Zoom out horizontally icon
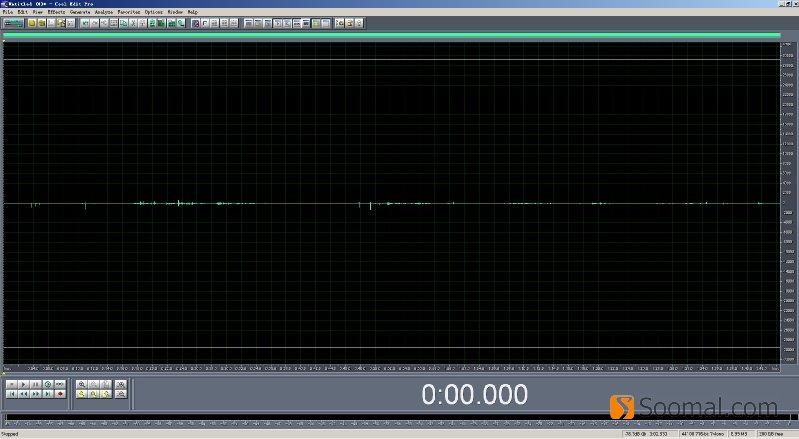The height and width of the screenshot is (439, 799). (x=94, y=385)
